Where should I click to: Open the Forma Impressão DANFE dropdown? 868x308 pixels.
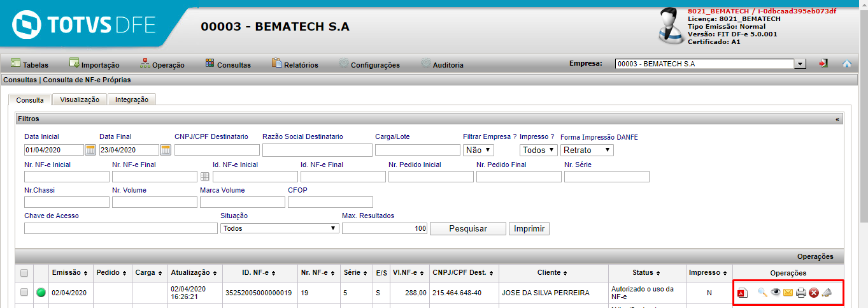click(587, 150)
